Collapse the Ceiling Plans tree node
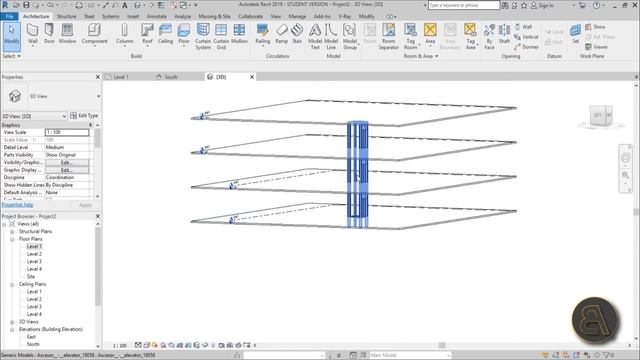The image size is (640, 360). [x=12, y=284]
